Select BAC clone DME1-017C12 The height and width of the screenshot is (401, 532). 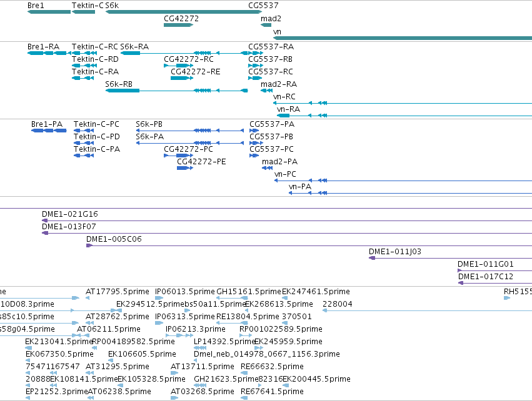pos(486,277)
